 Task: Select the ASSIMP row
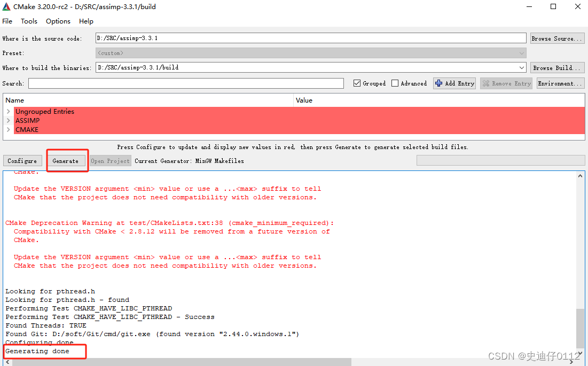(299, 120)
